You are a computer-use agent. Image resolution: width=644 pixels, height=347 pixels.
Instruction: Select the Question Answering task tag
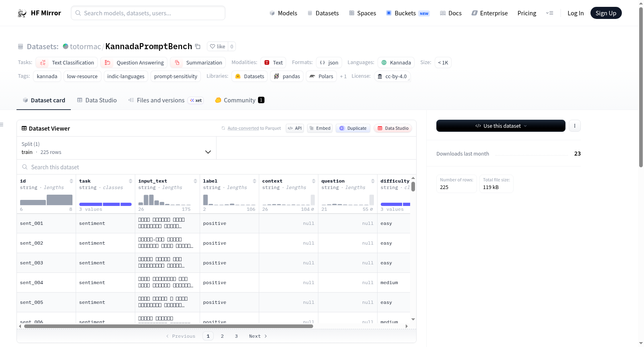coord(134,62)
